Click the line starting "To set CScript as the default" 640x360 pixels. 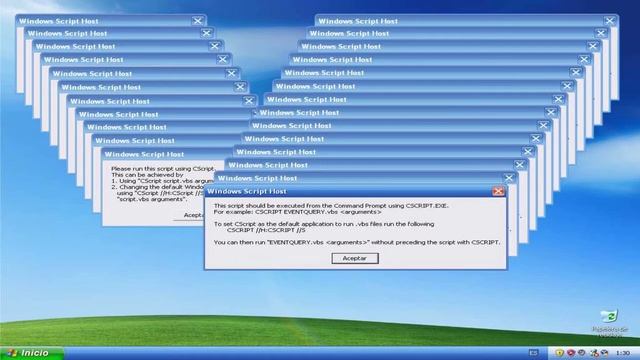point(324,224)
